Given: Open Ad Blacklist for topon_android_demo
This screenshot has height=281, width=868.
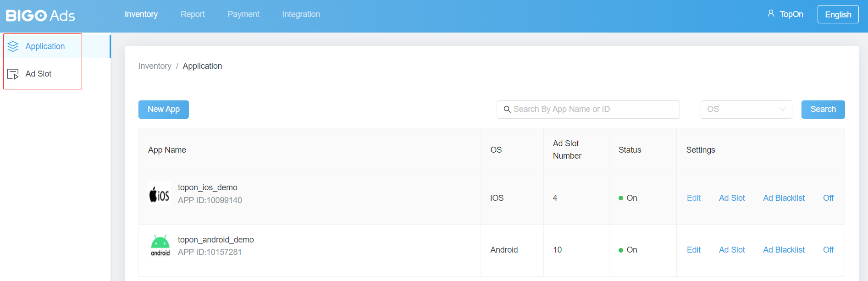Looking at the screenshot, I should (784, 250).
